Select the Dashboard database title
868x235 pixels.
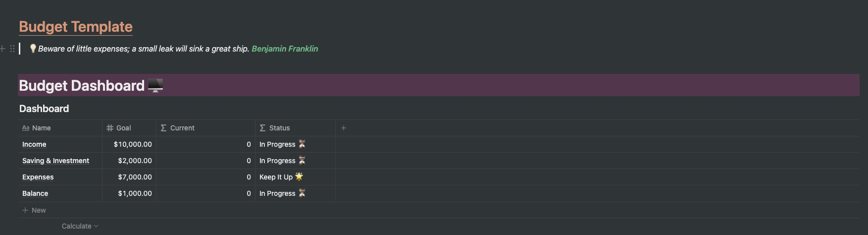coord(44,109)
